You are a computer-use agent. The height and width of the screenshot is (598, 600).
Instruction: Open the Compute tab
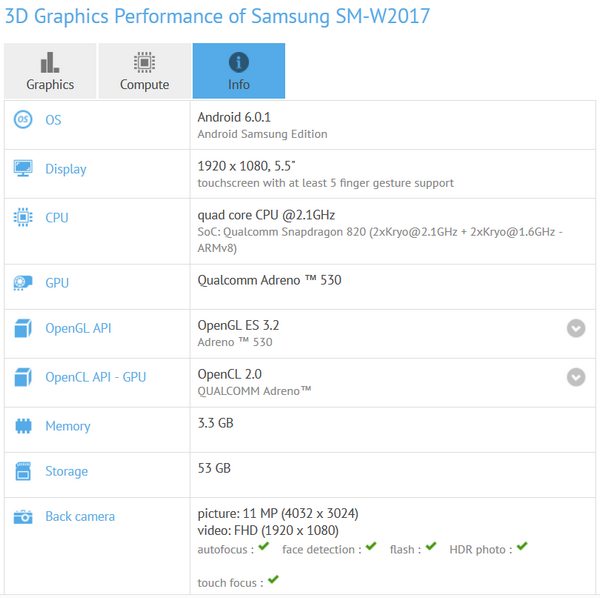pyautogui.click(x=145, y=71)
